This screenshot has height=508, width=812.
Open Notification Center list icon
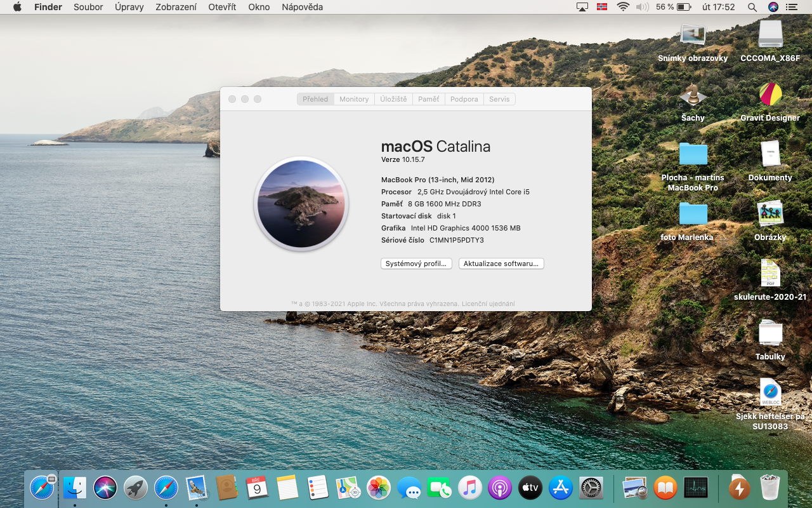click(x=791, y=7)
